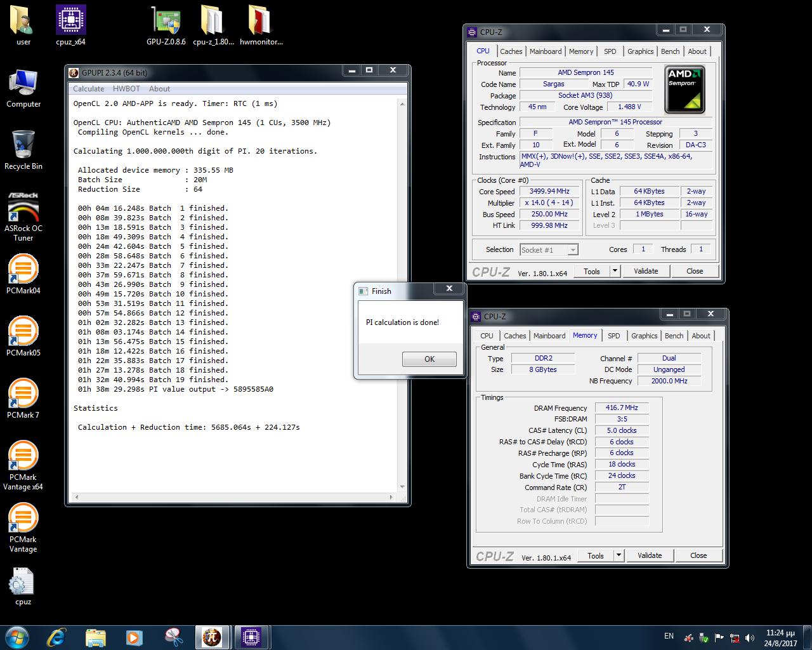Click Validate button in upper CPU-Z
This screenshot has width=812, height=650.
[646, 271]
